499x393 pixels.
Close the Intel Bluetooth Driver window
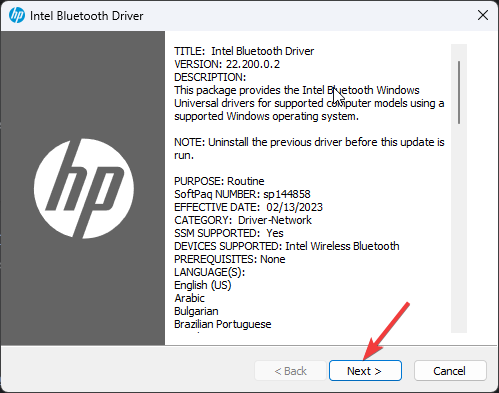pos(483,15)
